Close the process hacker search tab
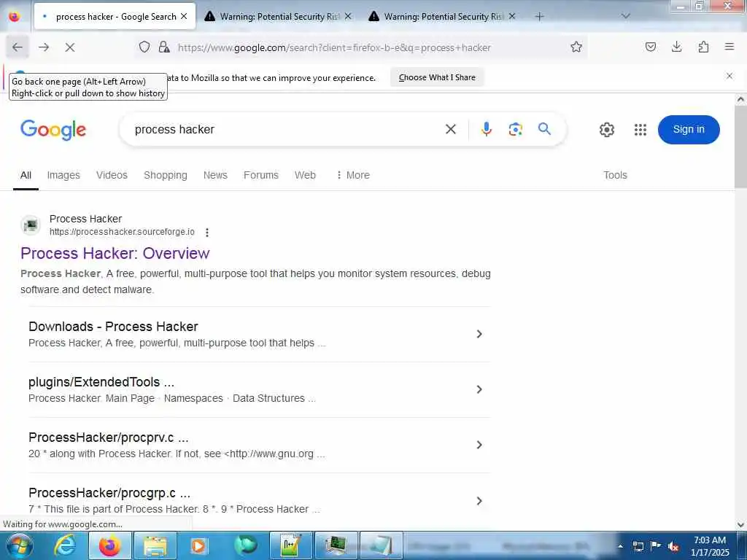Image resolution: width=747 pixels, height=560 pixels. click(184, 16)
